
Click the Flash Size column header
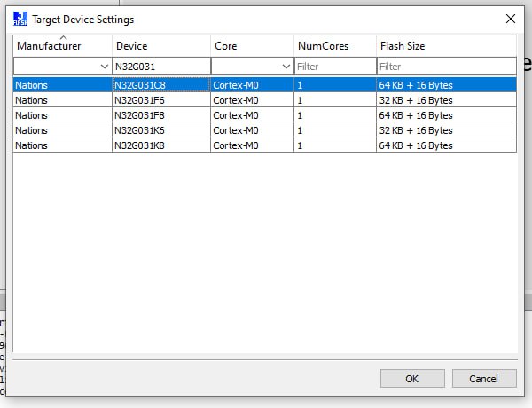(404, 46)
